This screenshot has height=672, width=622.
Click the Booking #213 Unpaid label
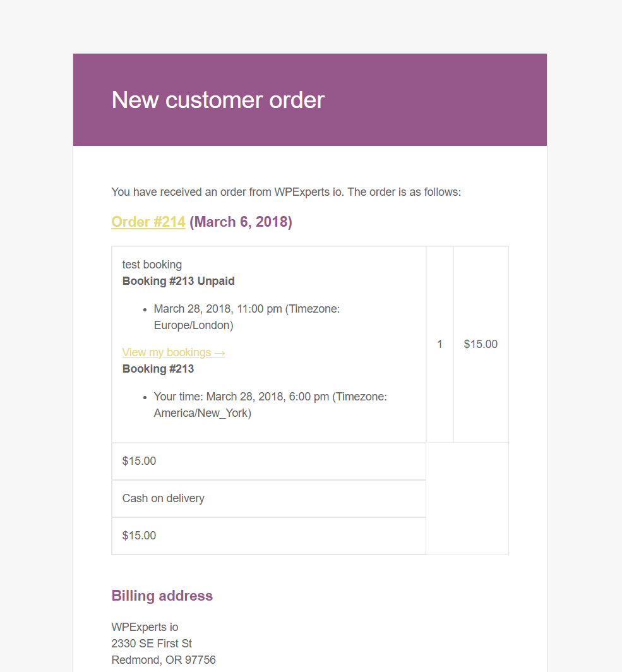[x=179, y=281]
